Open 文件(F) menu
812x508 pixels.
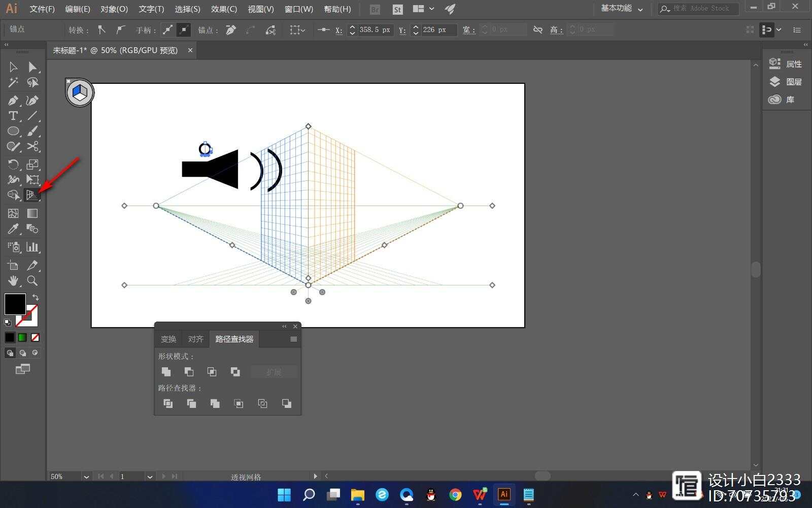(x=42, y=9)
